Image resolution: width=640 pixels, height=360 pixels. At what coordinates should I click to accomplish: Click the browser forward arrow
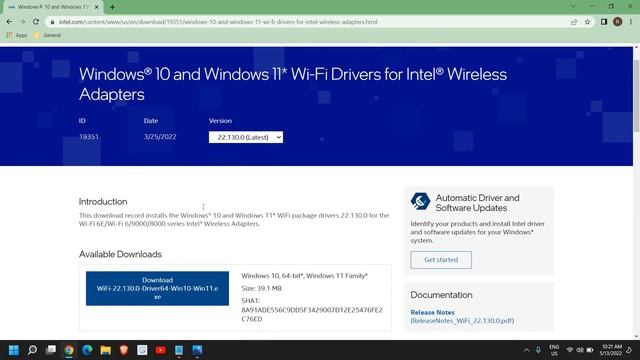pos(22,22)
